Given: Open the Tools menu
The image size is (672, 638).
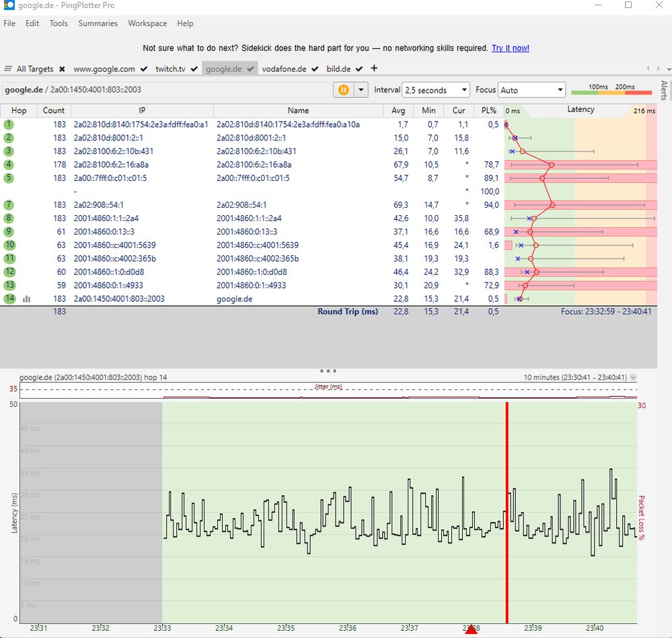Looking at the screenshot, I should click(59, 23).
